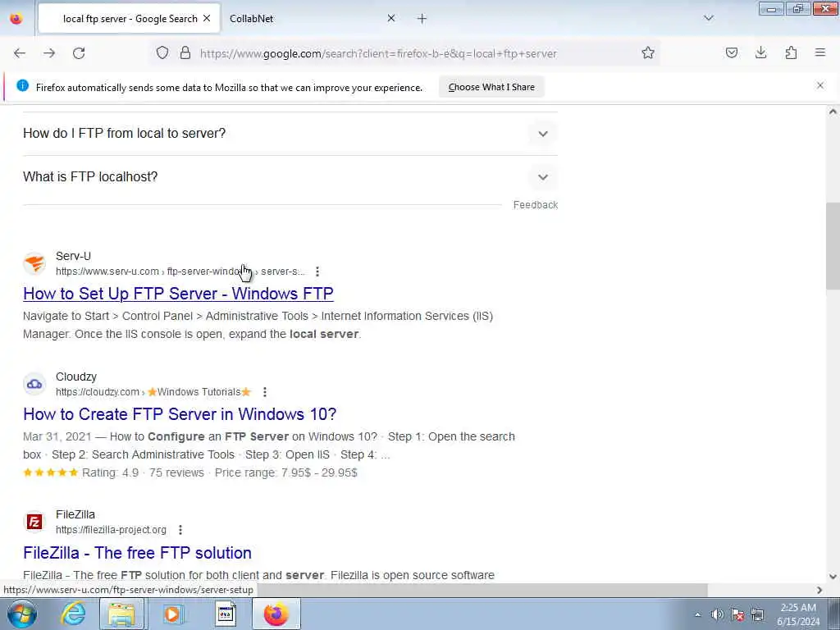Open the document app taskbar icon
Screen dimensions: 840x630
tap(226, 614)
